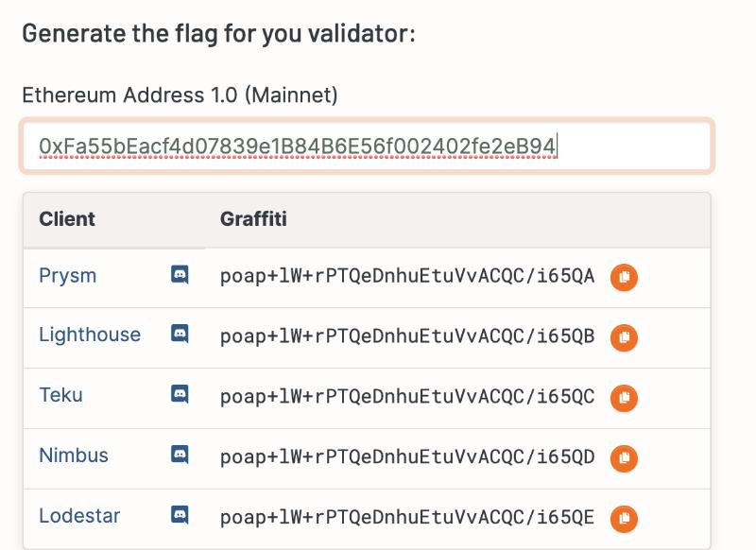Copy the Prysm graffiti string
This screenshot has height=550, width=756.
pyautogui.click(x=624, y=277)
